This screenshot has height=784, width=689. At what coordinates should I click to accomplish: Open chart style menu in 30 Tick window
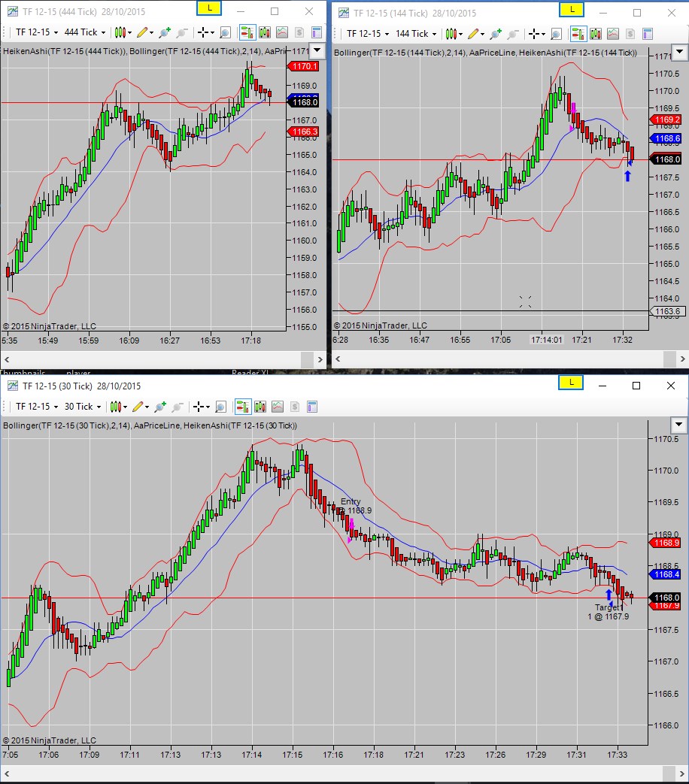tap(118, 407)
